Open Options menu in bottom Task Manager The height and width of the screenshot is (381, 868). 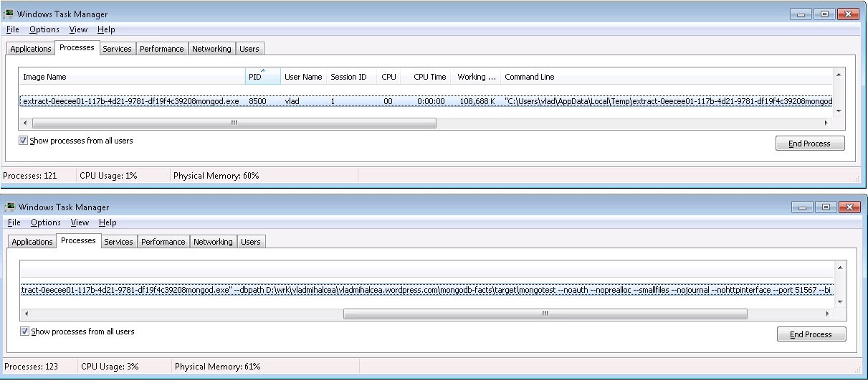tap(46, 222)
